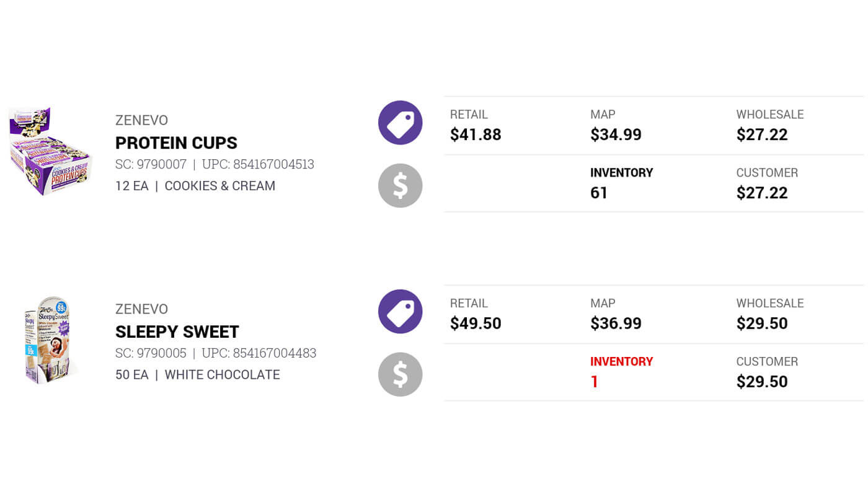Click the Protein Cups SC and UPC code line
Viewport: 868px width, 502px height.
tap(215, 164)
